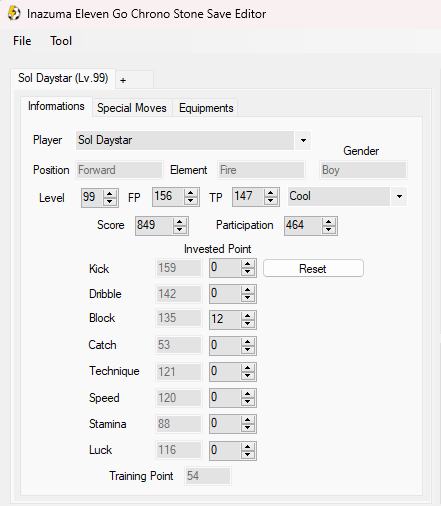Click the Luck stat value 116

[179, 450]
